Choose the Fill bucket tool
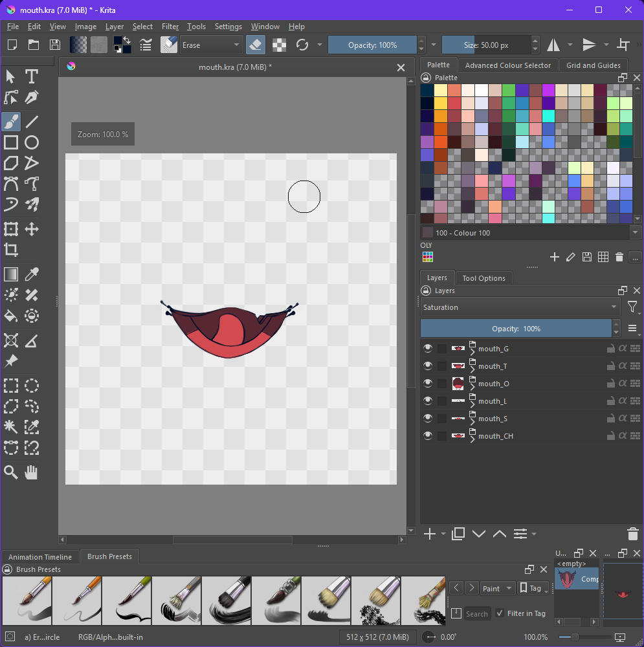The image size is (644, 647). pos(11,316)
